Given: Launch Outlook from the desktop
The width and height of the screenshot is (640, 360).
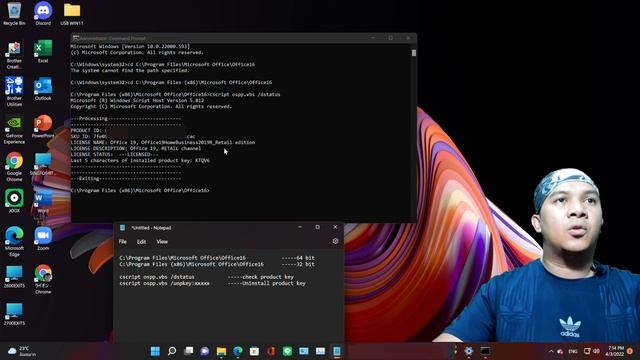Looking at the screenshot, I should (43, 89).
